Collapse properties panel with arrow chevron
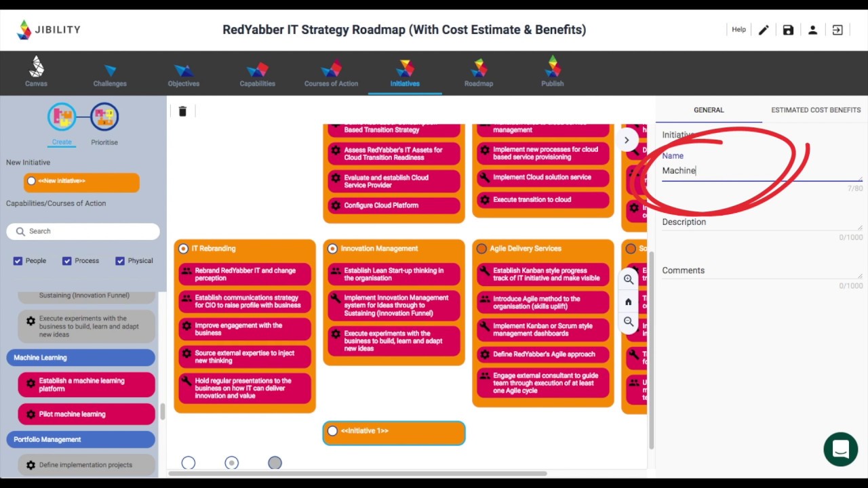 (x=627, y=140)
